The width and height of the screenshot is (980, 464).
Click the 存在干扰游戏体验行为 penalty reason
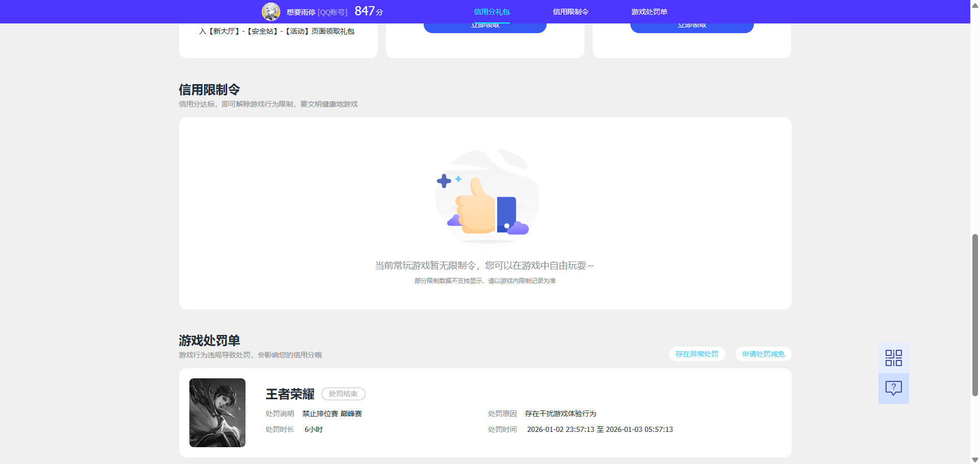[x=560, y=414]
